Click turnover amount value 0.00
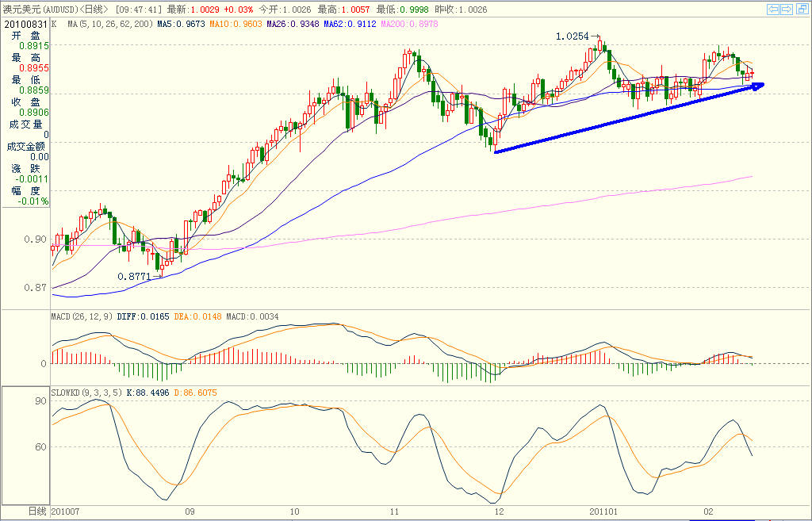 click(40, 157)
